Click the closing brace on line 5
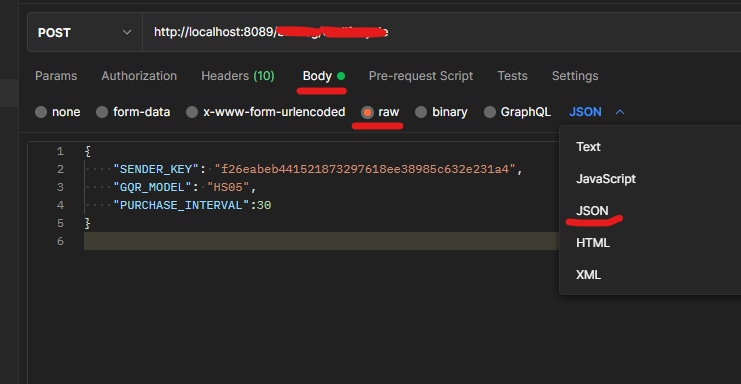Viewport: 741px width, 384px height. (x=87, y=223)
